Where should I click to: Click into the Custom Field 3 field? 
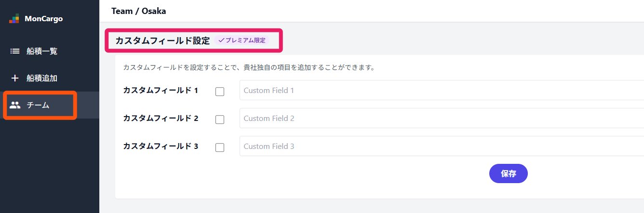point(434,146)
